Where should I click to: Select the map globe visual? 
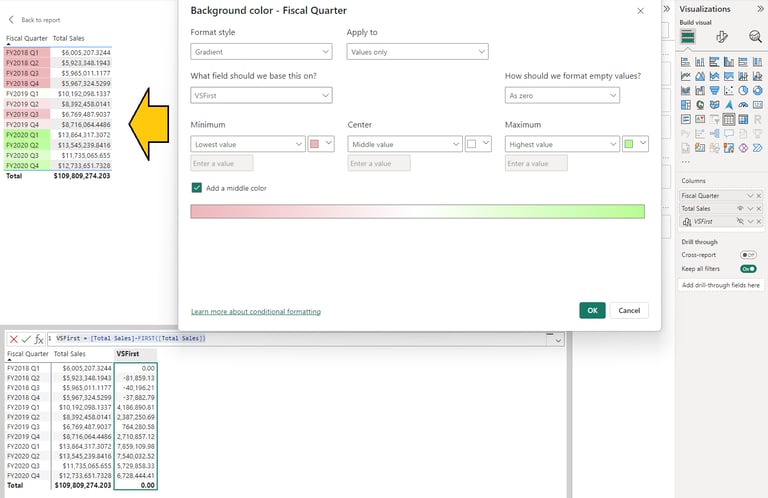700,105
